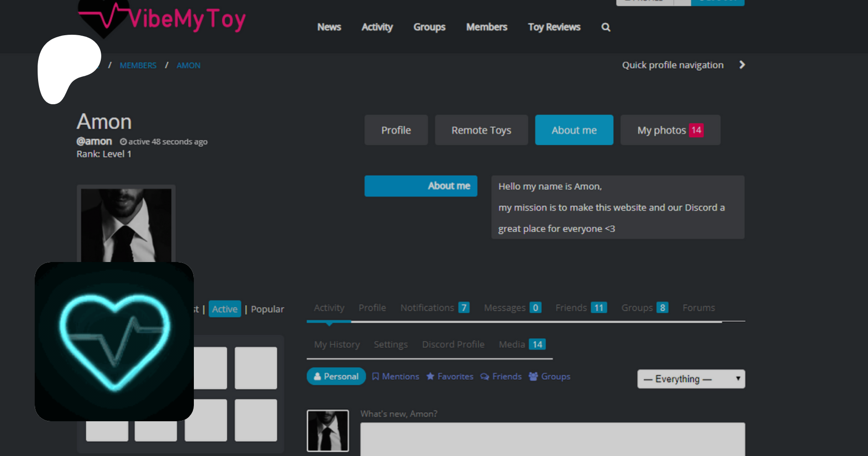
Task: Switch member list to Popular
Action: pyautogui.click(x=267, y=309)
